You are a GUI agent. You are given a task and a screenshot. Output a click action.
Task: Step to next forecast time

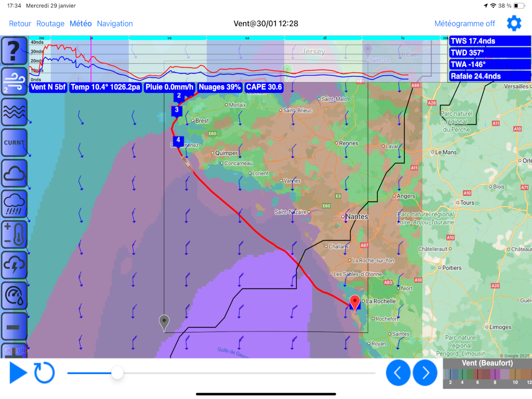tap(425, 373)
